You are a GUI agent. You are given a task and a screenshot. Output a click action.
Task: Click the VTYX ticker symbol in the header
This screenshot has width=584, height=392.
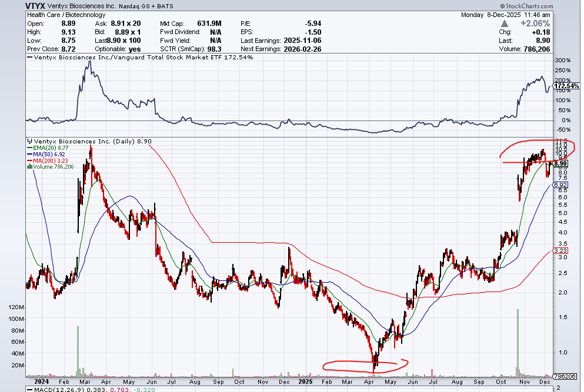[35, 6]
